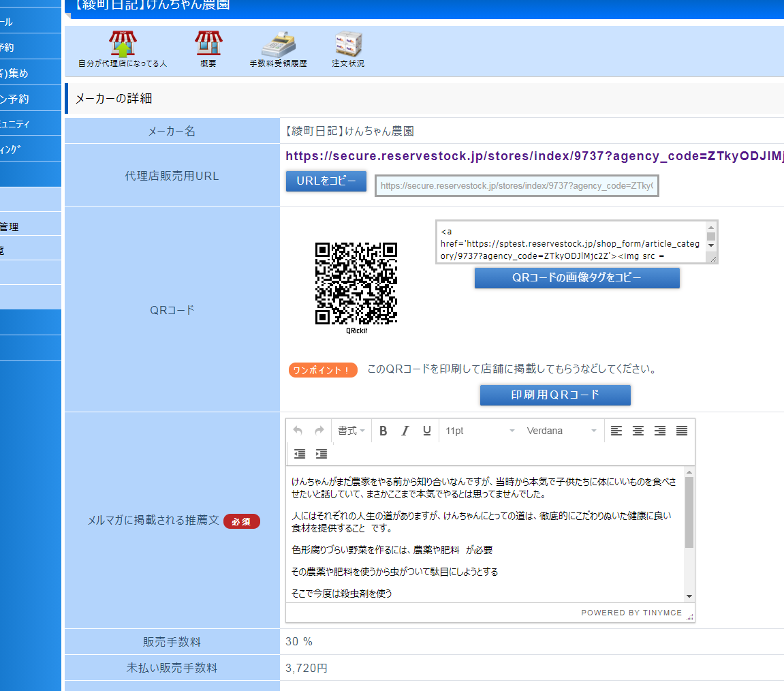Click the 印刷用QRコード button
Screen dimensions: 784x691
(555, 395)
